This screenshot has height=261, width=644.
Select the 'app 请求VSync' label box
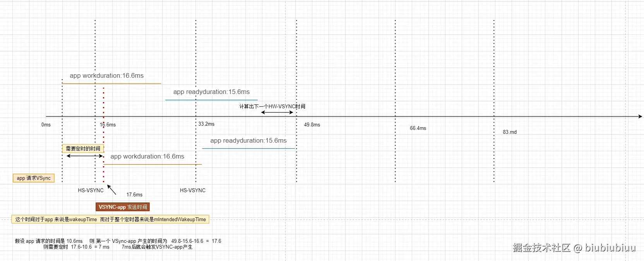point(34,178)
